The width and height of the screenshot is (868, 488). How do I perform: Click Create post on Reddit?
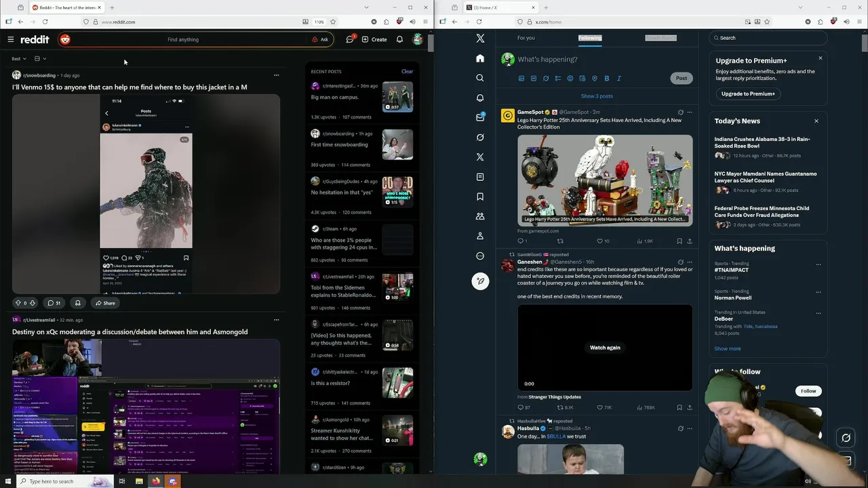(x=374, y=39)
